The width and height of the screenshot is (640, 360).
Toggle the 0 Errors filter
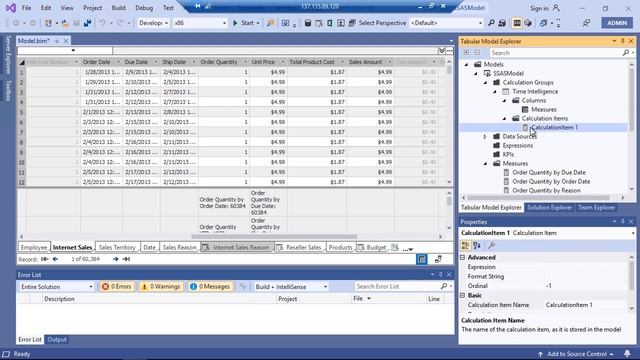(117, 287)
